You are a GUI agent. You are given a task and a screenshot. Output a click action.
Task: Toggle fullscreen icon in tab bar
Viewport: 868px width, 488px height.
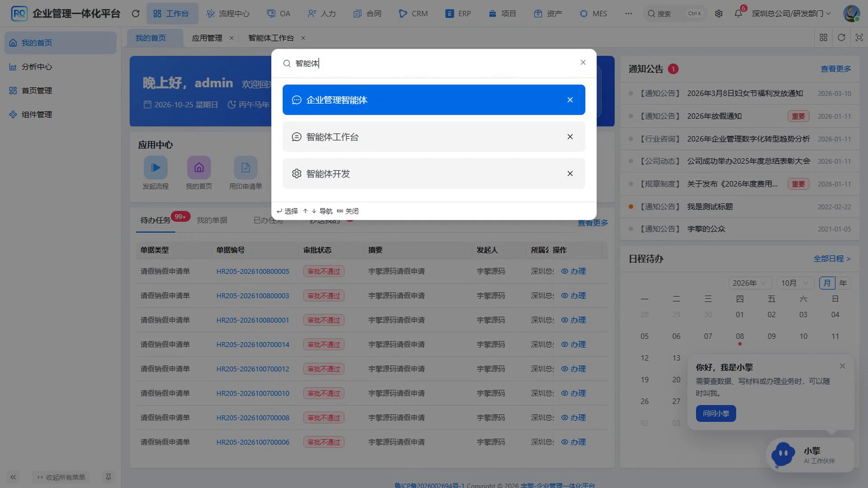[x=859, y=38]
